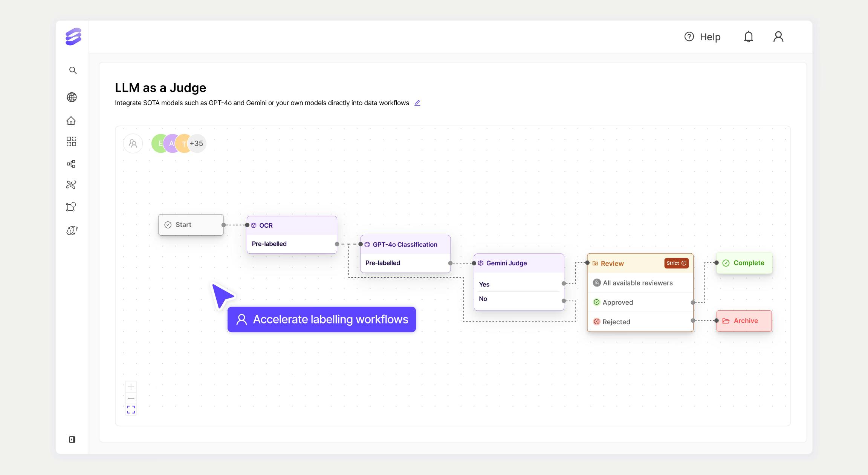Click the notification bell icon

tap(748, 37)
